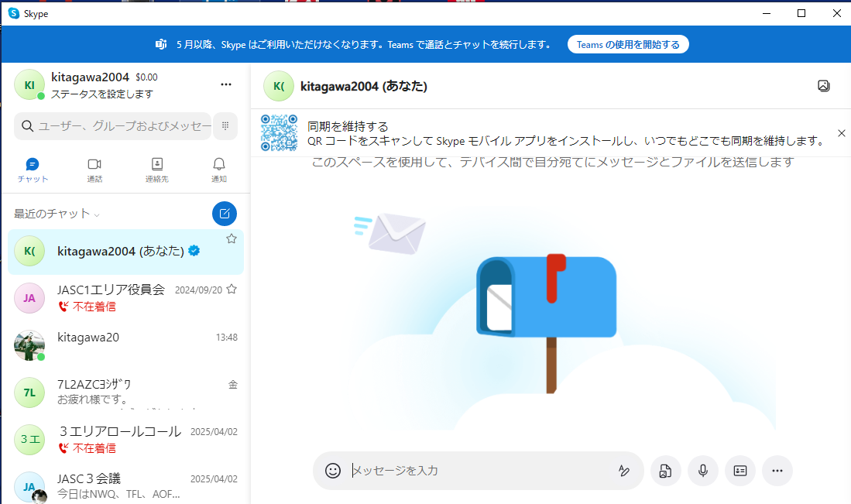This screenshot has height=504, width=851.
Task: Open the profile more options ellipsis
Action: tap(226, 84)
